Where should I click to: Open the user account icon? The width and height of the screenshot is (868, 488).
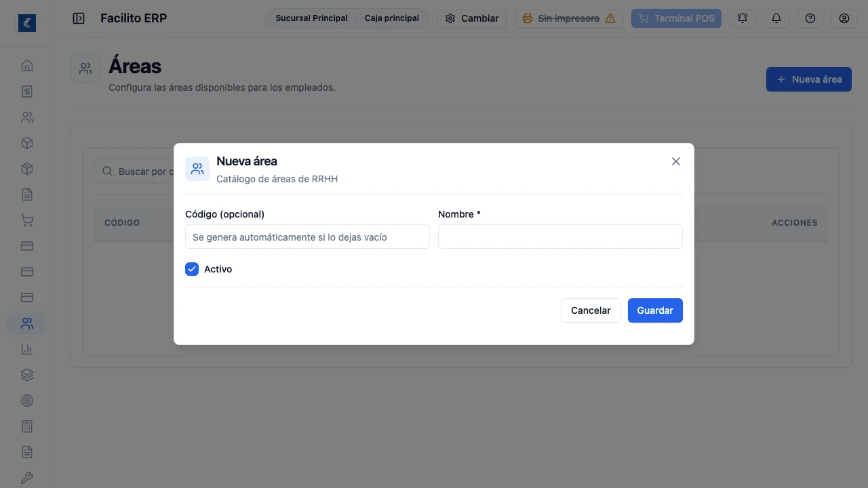tap(844, 18)
